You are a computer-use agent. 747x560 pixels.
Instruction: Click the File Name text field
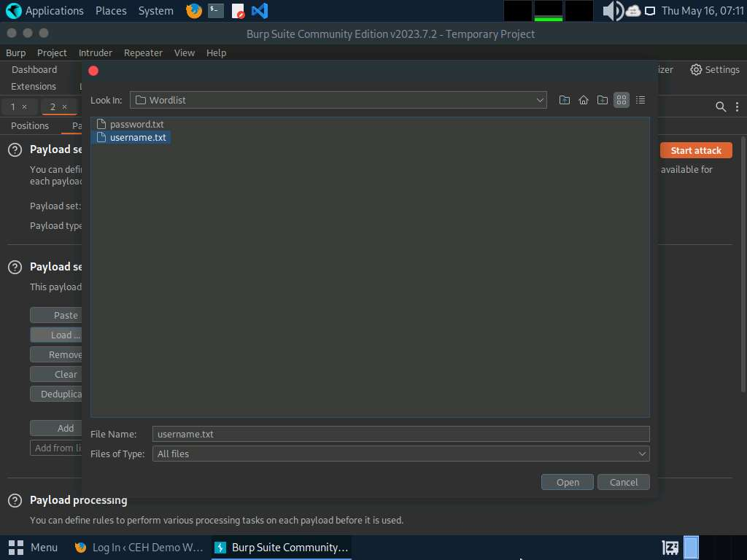click(x=400, y=434)
